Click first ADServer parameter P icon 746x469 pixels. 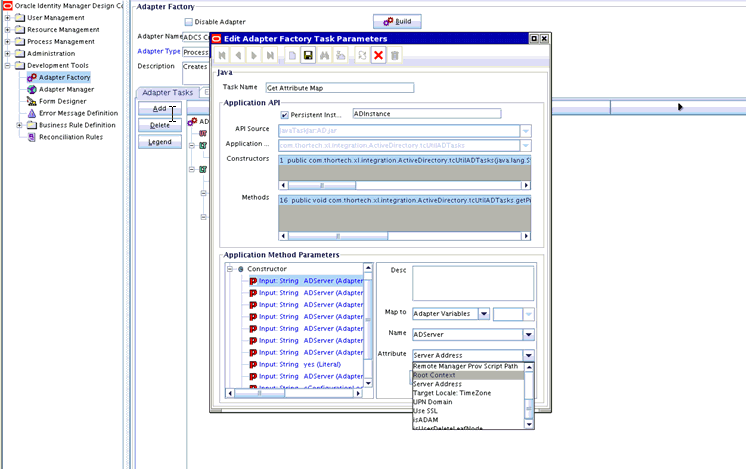point(253,281)
